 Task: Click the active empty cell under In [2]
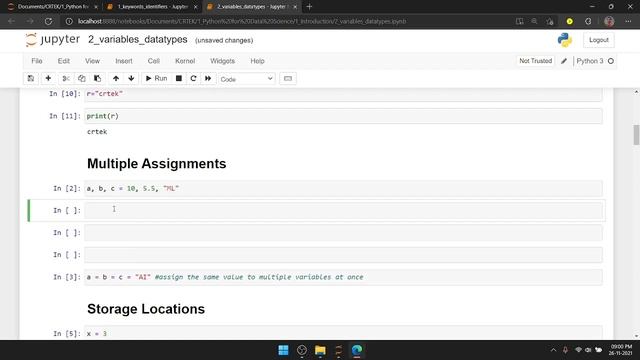[x=343, y=211]
